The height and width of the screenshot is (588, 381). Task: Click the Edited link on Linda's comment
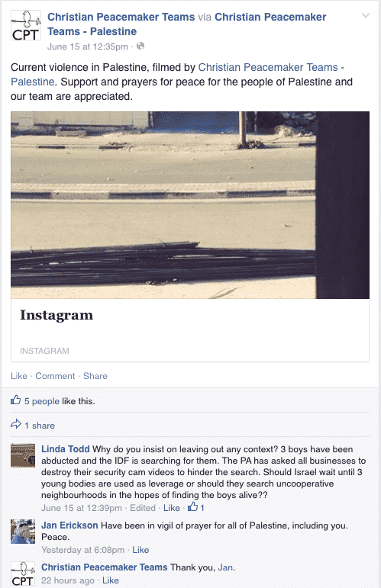pos(143,508)
